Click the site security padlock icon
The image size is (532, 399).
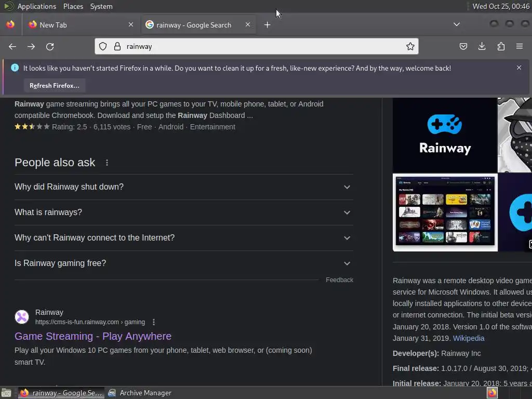[x=117, y=46]
